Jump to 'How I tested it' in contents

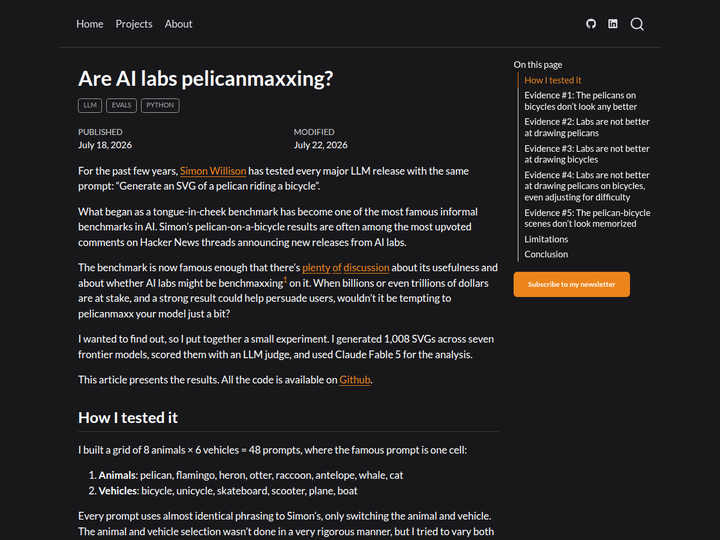pos(552,80)
